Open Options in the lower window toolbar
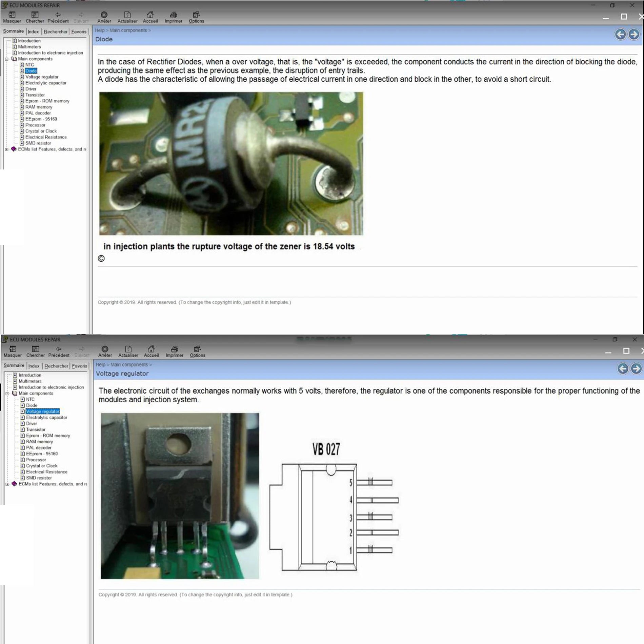 point(197,351)
